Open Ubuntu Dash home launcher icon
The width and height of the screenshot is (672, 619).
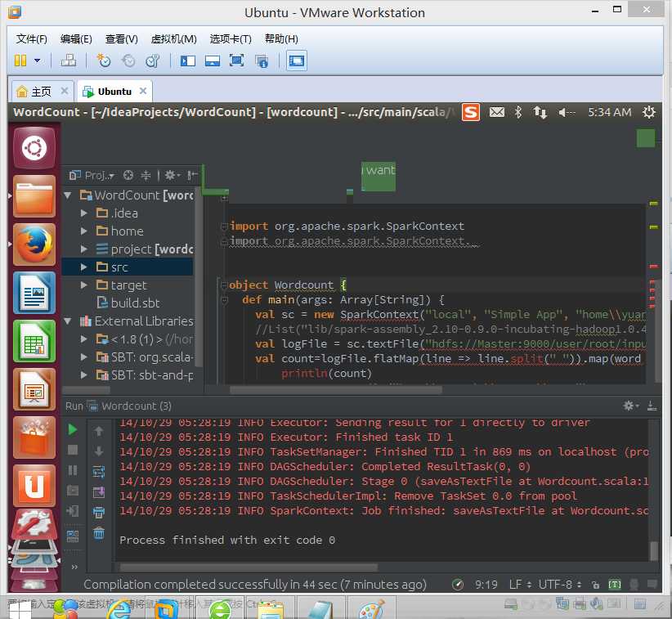click(34, 148)
